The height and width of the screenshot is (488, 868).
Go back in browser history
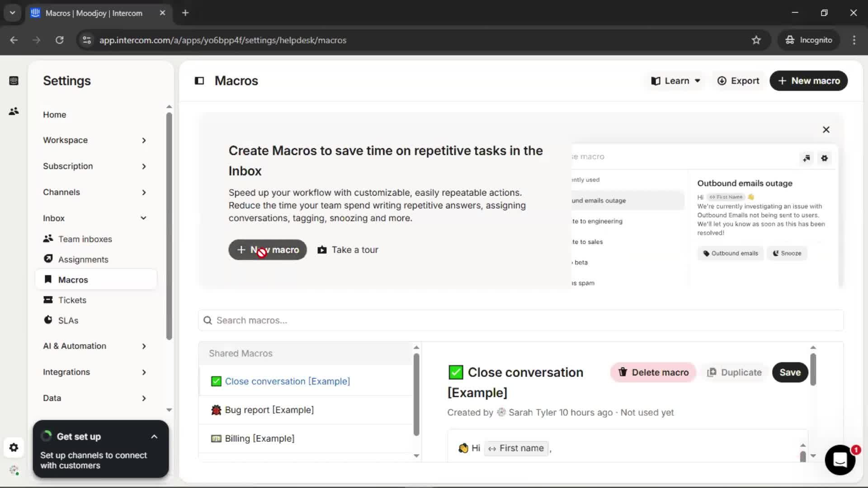click(14, 40)
